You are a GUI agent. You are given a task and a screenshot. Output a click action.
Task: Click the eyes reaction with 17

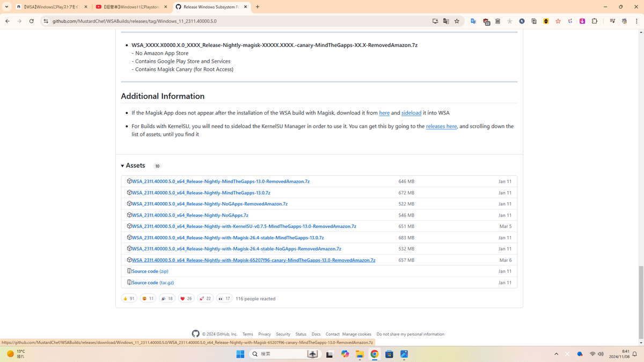224,298
